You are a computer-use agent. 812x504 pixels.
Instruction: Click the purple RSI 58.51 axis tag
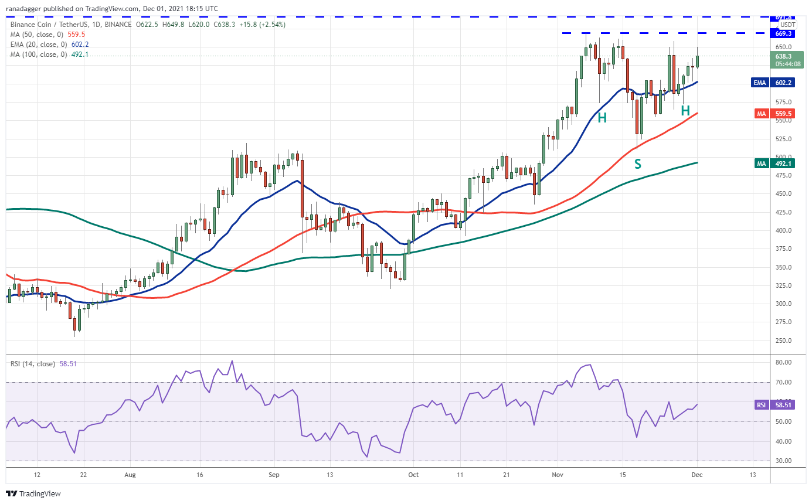774,404
